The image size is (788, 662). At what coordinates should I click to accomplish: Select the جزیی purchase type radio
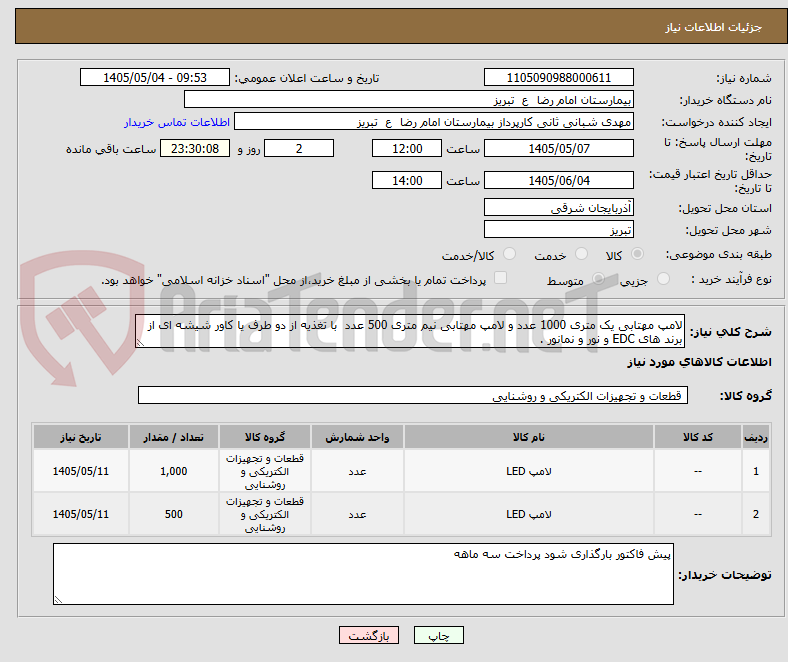tap(663, 278)
